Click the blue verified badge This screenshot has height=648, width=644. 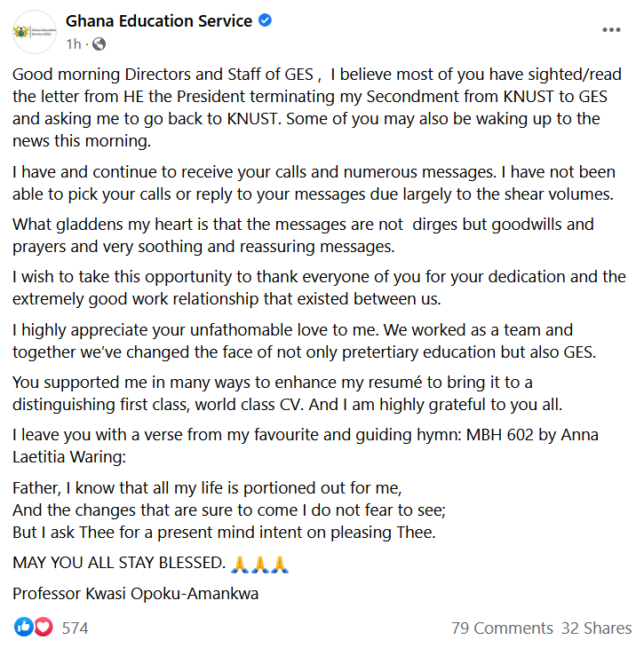point(266,21)
